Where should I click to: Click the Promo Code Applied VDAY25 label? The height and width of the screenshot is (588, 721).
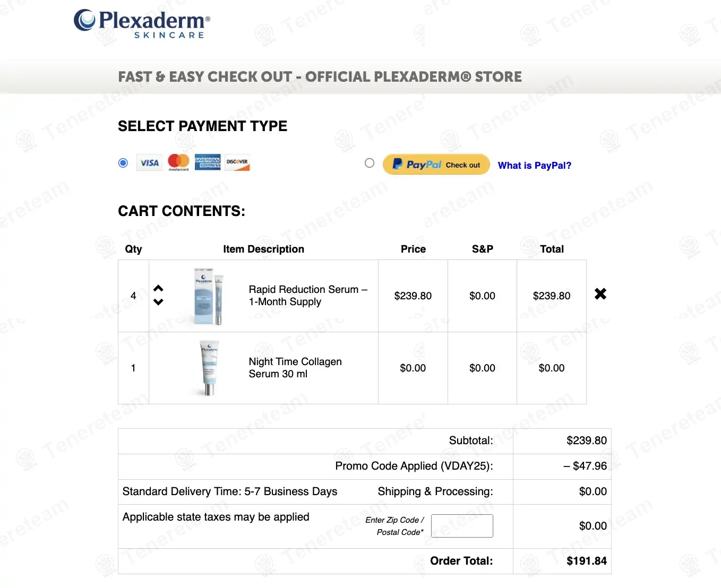414,466
